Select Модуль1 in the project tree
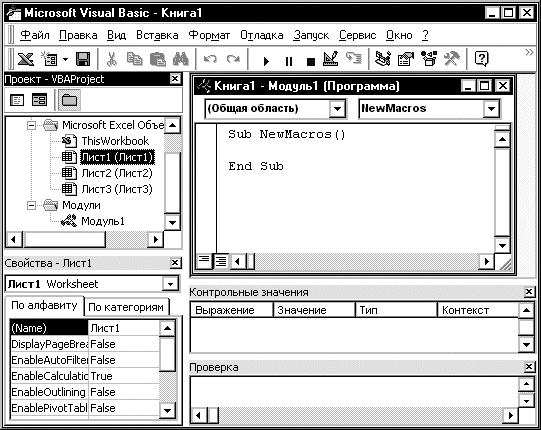 tap(103, 221)
